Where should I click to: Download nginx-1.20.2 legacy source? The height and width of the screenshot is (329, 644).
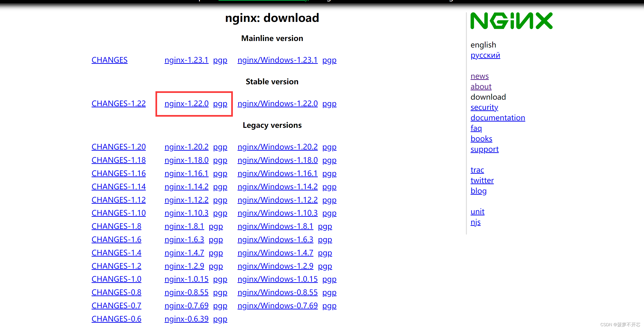pos(186,147)
